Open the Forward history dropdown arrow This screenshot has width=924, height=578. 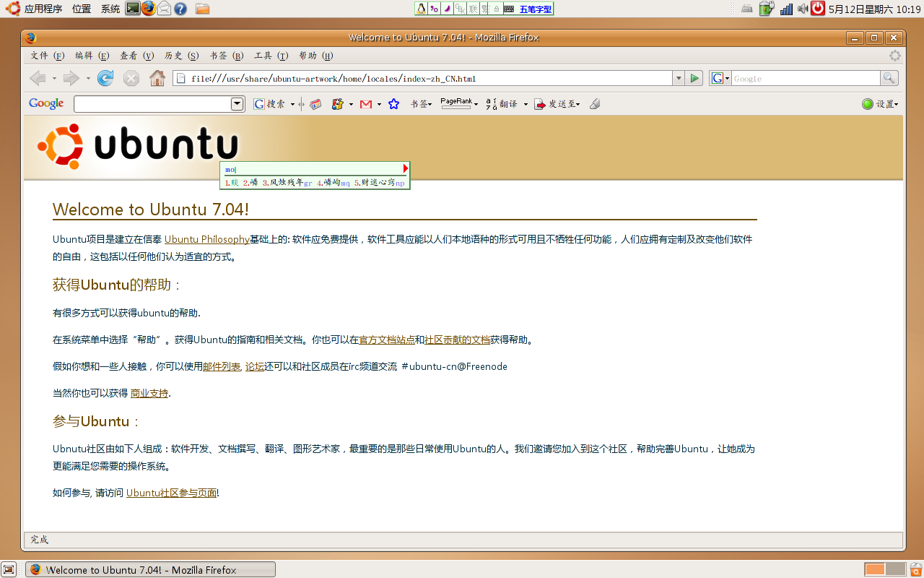pyautogui.click(x=88, y=78)
